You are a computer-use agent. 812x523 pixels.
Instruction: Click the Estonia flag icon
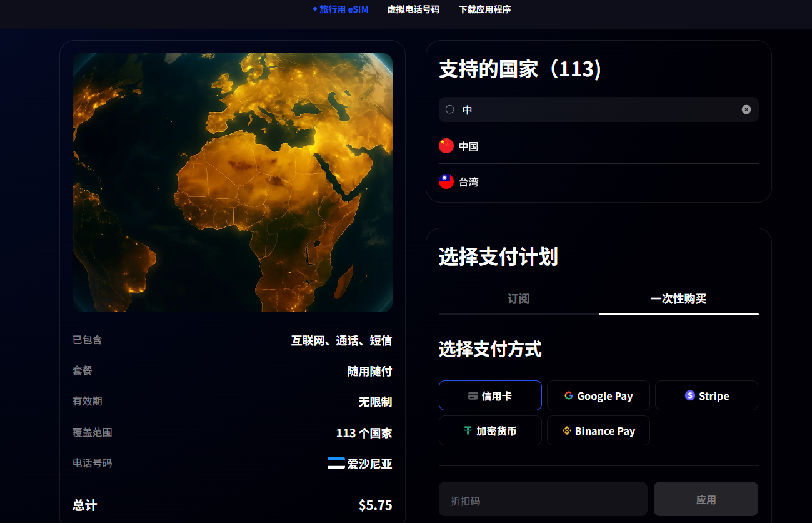(336, 463)
